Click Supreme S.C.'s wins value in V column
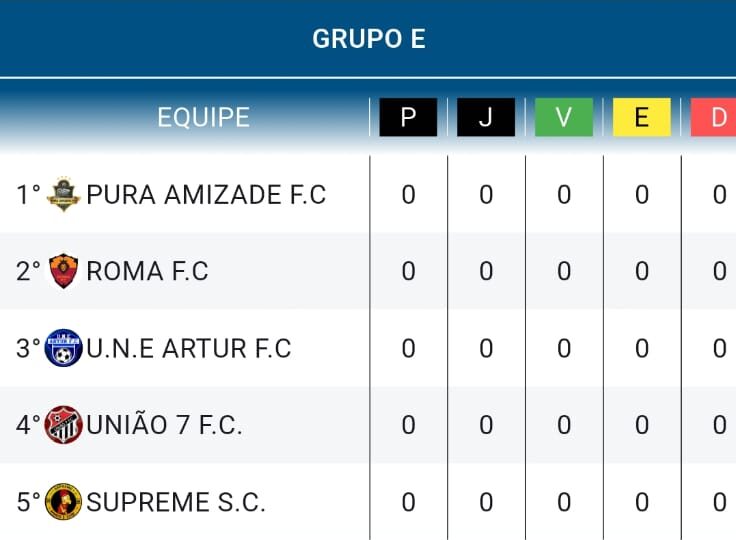 [564, 502]
